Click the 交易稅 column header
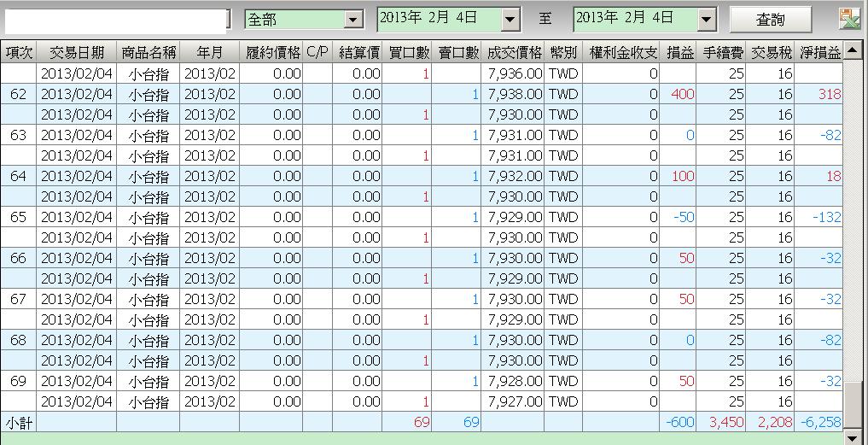 [x=770, y=52]
